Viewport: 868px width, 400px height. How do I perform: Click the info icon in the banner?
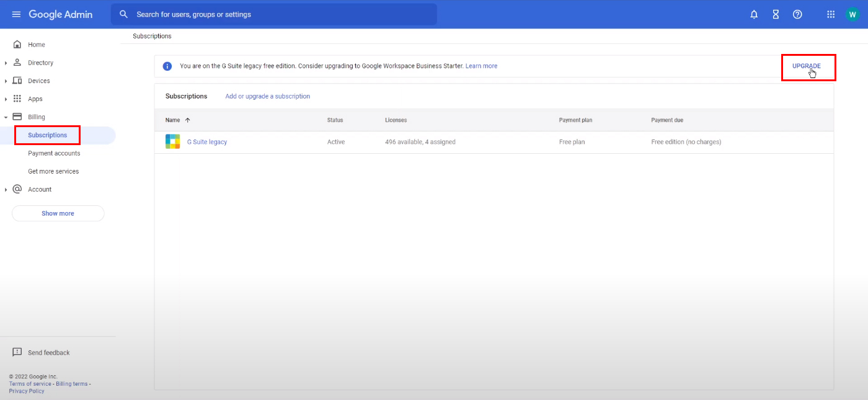coord(167,66)
